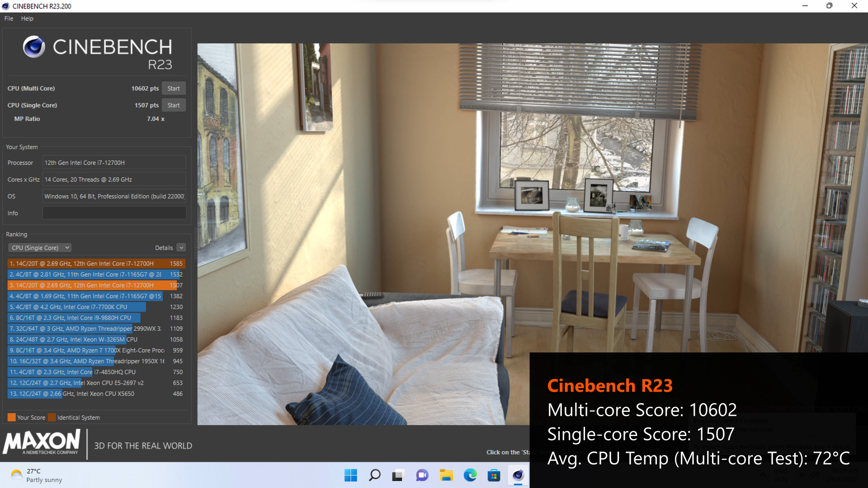Open Task View on the taskbar
Image resolution: width=868 pixels, height=488 pixels.
pyautogui.click(x=398, y=475)
